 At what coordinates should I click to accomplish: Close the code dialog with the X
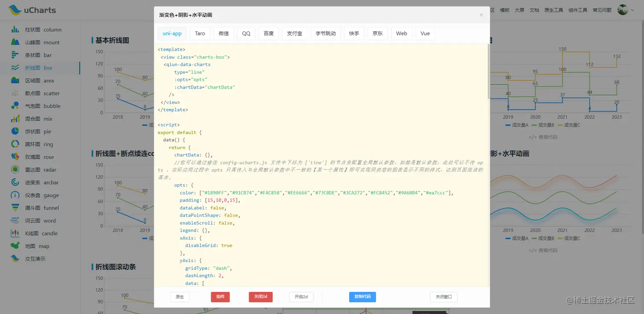click(481, 15)
